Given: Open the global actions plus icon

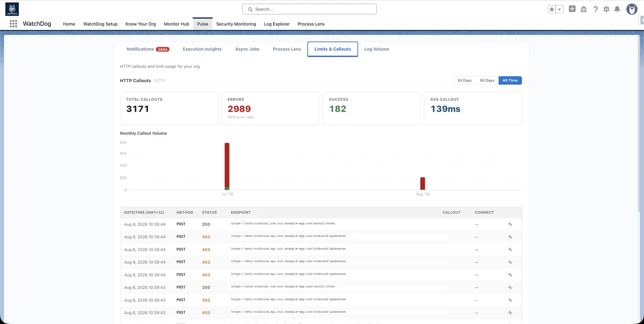Looking at the screenshot, I should (x=572, y=9).
